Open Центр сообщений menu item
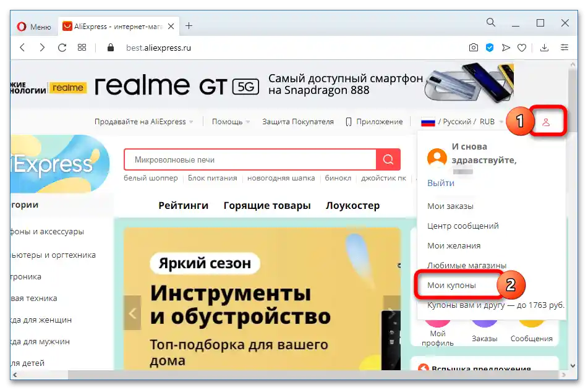The width and height of the screenshot is (588, 390). coord(462,226)
